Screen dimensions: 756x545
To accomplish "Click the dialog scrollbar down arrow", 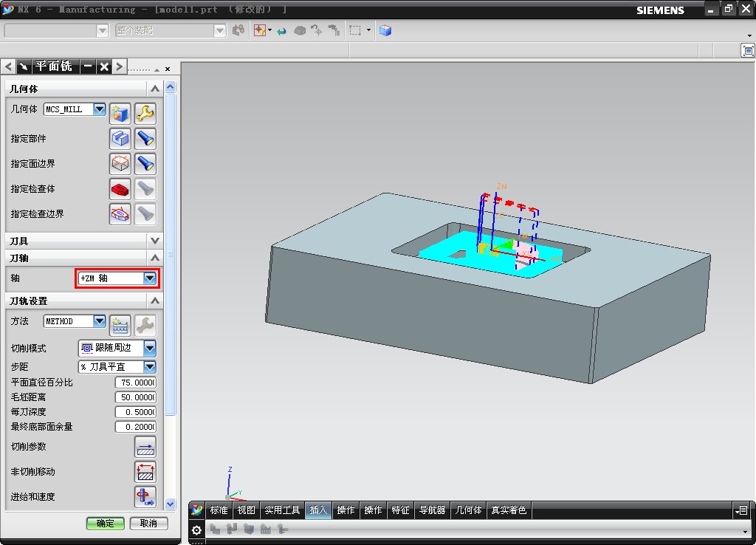I will 171,504.
